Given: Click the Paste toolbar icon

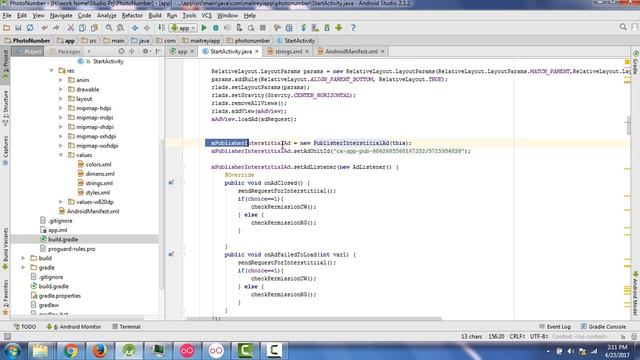Looking at the screenshot, I should click(x=94, y=28).
